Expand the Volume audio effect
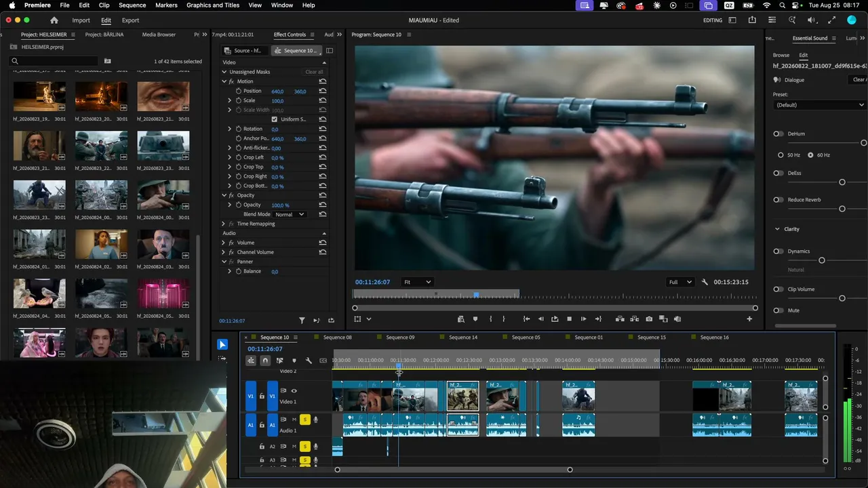This screenshot has height=488, width=868. [224, 243]
